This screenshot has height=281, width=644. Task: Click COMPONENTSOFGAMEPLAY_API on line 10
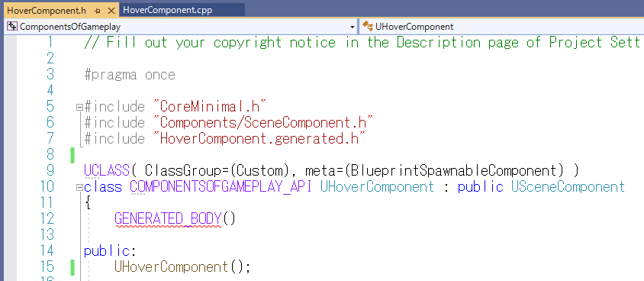tap(221, 187)
